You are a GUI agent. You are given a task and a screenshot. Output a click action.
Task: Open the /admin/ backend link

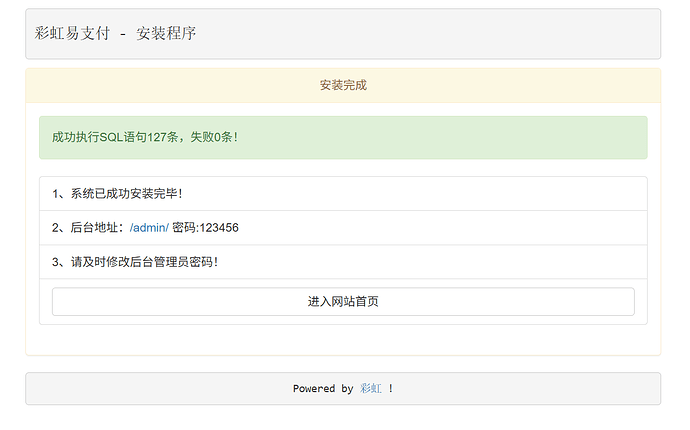(149, 228)
